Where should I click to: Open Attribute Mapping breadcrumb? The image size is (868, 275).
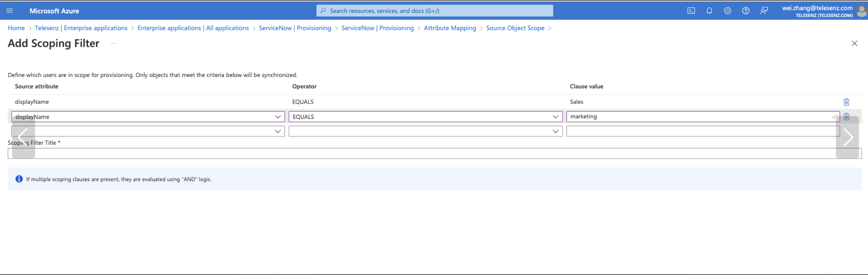click(450, 28)
